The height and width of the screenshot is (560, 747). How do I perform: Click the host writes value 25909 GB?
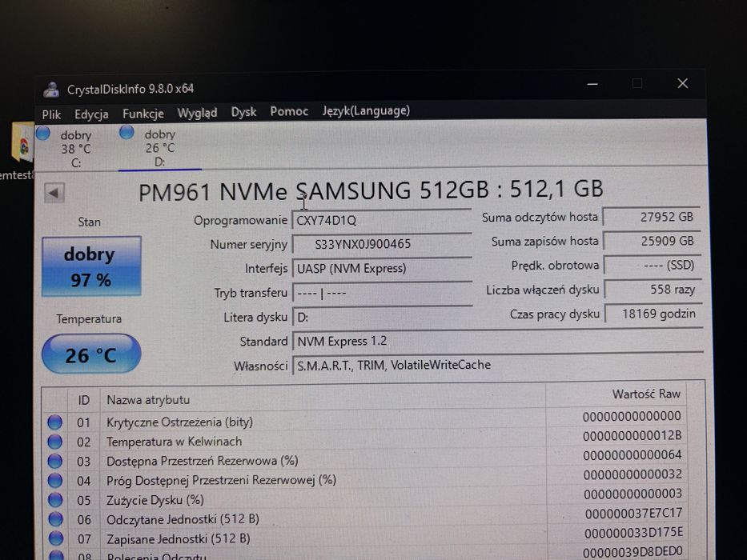(652, 241)
